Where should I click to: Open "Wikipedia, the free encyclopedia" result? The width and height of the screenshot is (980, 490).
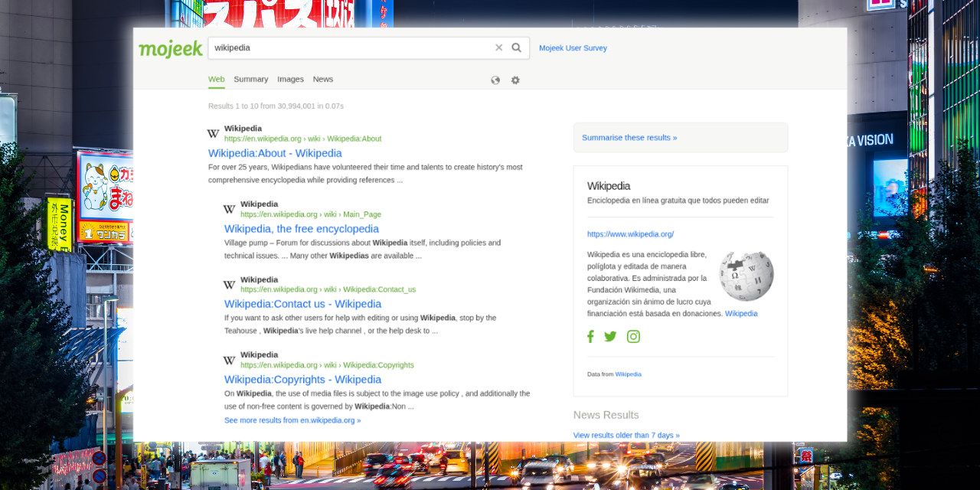click(x=302, y=228)
